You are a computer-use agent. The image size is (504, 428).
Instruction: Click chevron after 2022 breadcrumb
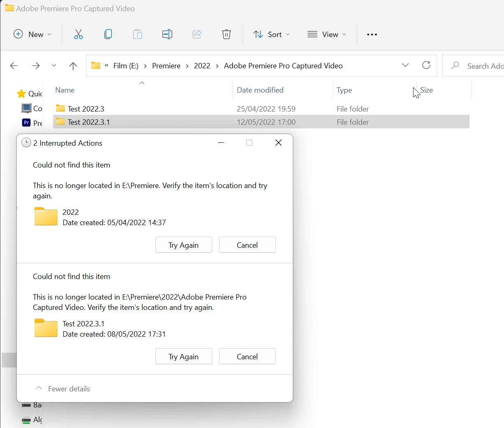217,66
